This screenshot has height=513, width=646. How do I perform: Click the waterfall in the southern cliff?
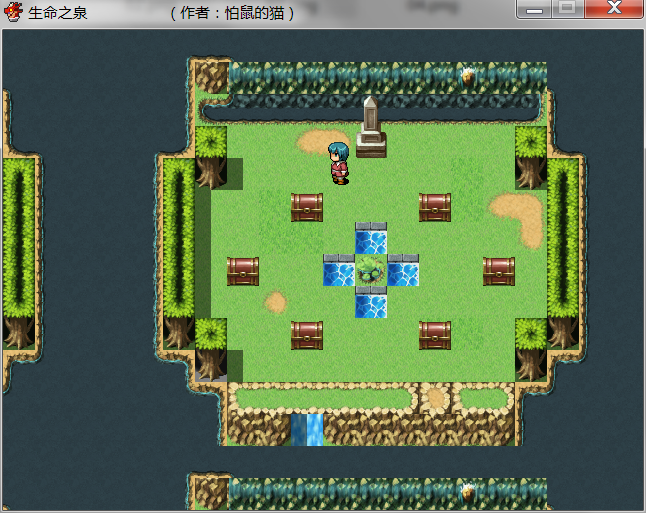click(x=307, y=430)
